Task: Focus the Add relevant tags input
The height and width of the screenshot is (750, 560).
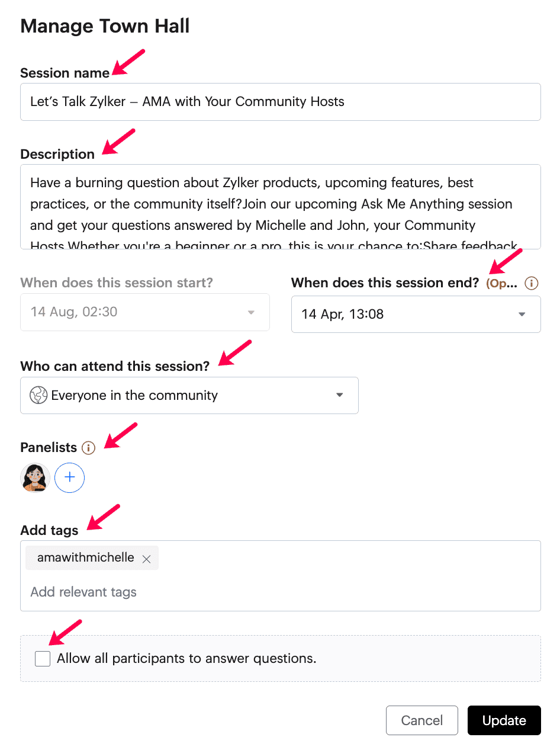Action: coord(281,592)
